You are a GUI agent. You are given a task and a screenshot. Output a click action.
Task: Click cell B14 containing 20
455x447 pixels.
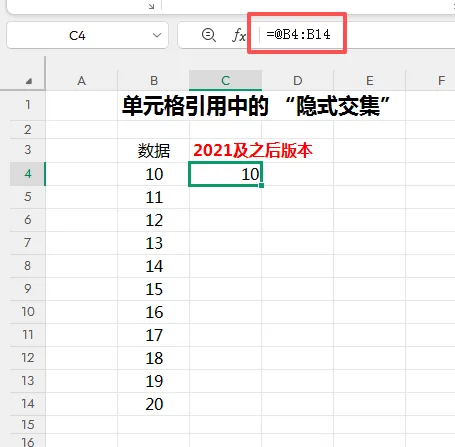[x=154, y=404]
